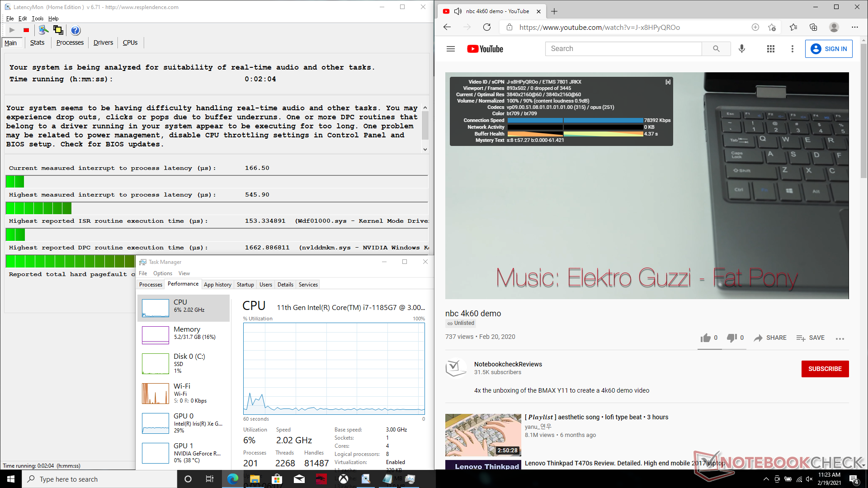Show hidden system tray icons chevron
This screenshot has width=868, height=488.
click(766, 479)
